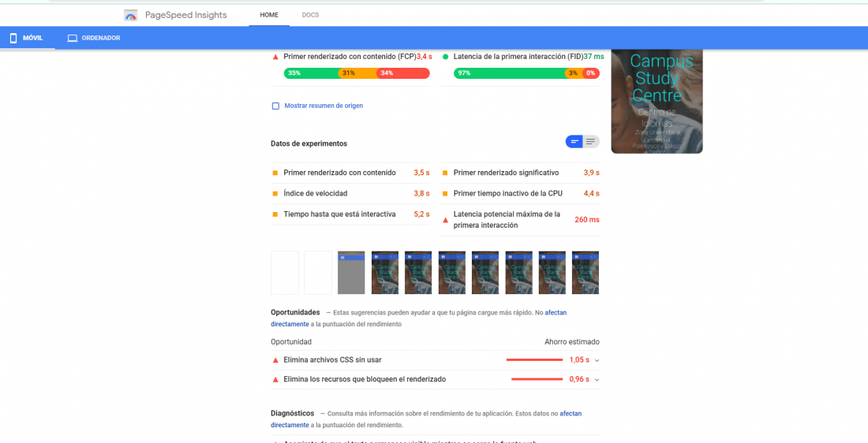This screenshot has height=443, width=868.
Task: Click the Datos de experimentos heading
Action: [309, 143]
